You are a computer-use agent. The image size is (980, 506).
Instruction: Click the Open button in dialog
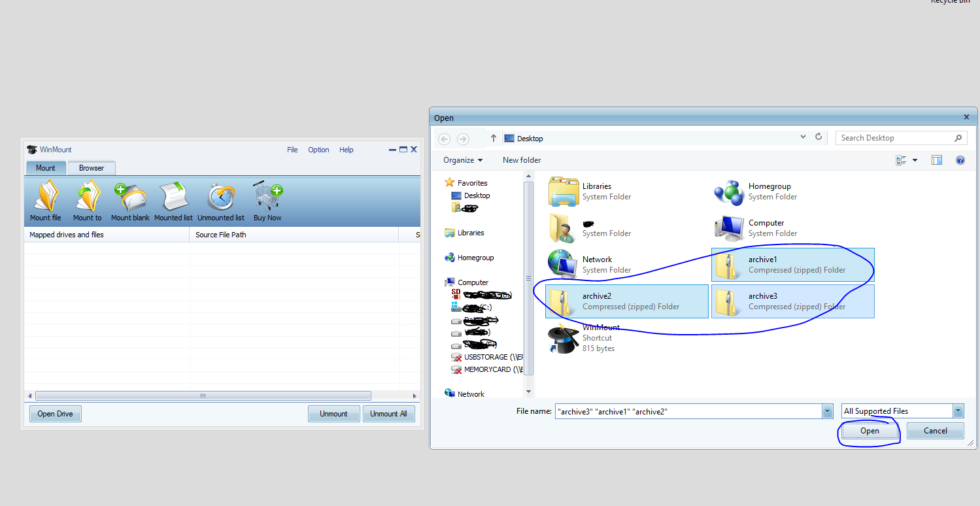pos(870,431)
